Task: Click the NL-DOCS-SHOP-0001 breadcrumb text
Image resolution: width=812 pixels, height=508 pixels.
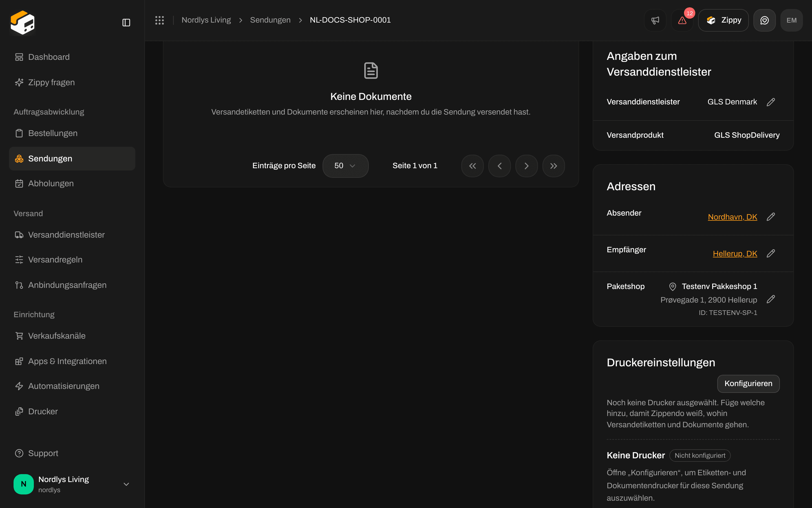Action: click(350, 20)
